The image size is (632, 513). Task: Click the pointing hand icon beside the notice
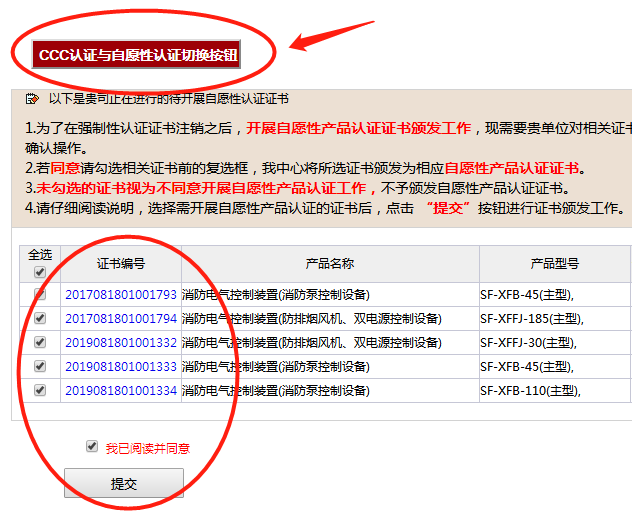(x=32, y=99)
